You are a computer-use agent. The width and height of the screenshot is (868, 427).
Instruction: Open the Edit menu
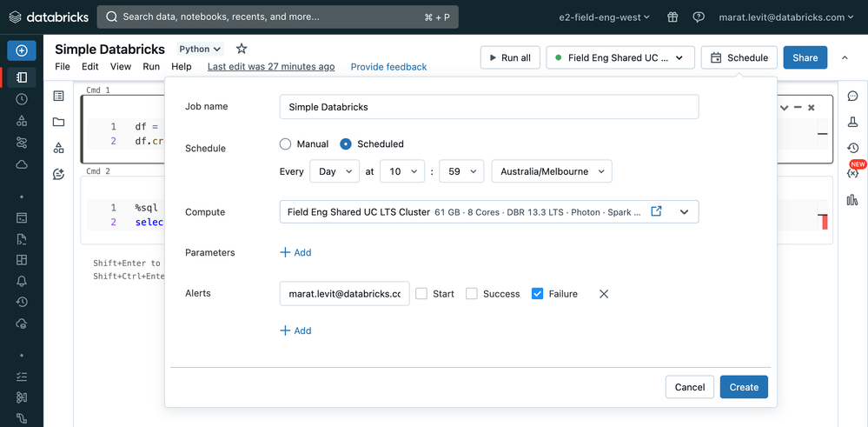(x=90, y=67)
